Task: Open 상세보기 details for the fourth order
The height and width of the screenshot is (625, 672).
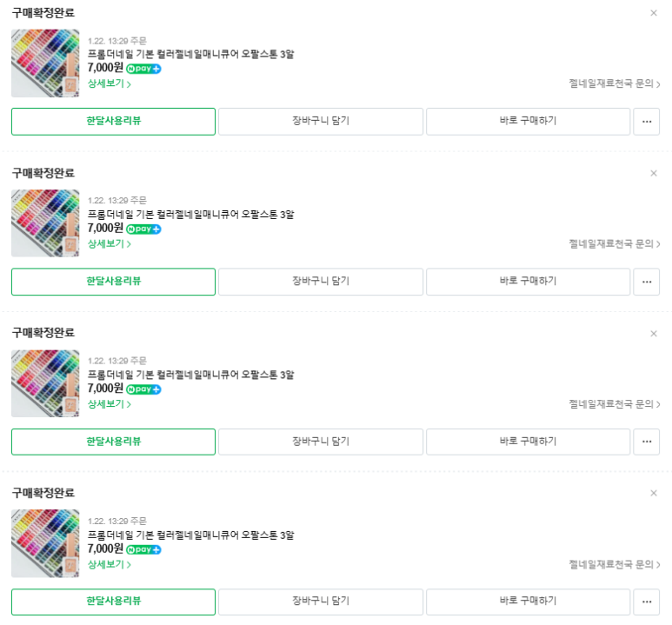Action: tap(110, 564)
